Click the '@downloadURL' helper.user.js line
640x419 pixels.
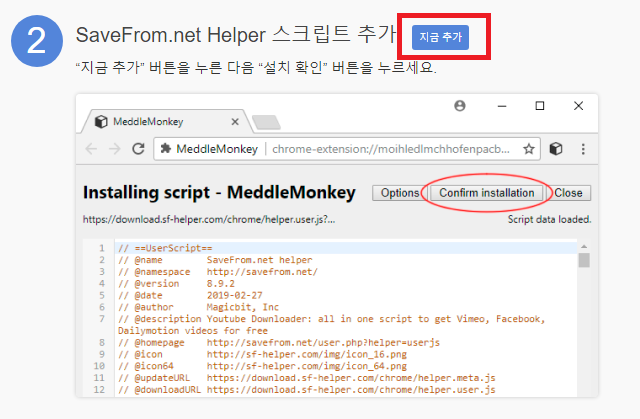coord(307,390)
